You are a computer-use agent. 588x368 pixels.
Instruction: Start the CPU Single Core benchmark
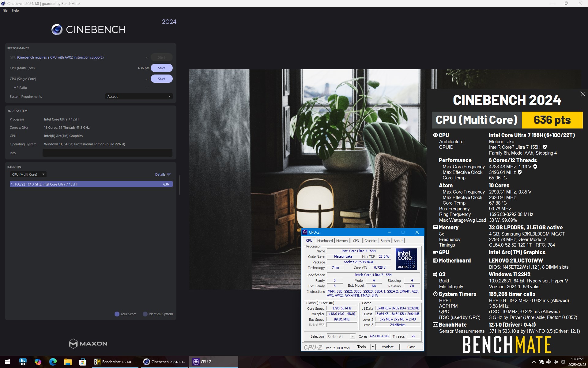[x=161, y=79]
